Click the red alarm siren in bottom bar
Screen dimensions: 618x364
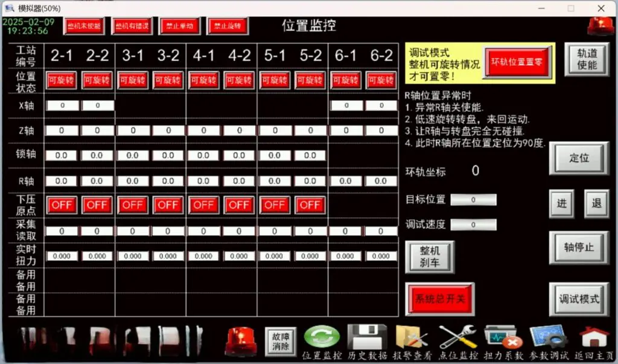coord(240,342)
